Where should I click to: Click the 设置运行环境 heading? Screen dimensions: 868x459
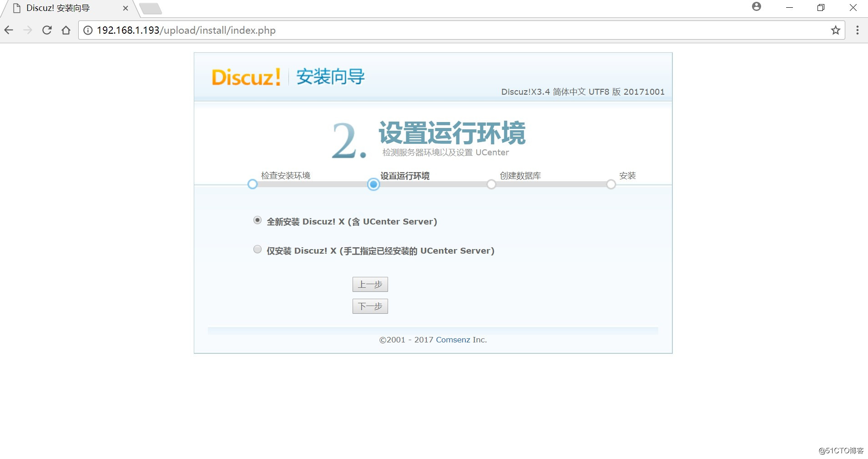pos(452,133)
